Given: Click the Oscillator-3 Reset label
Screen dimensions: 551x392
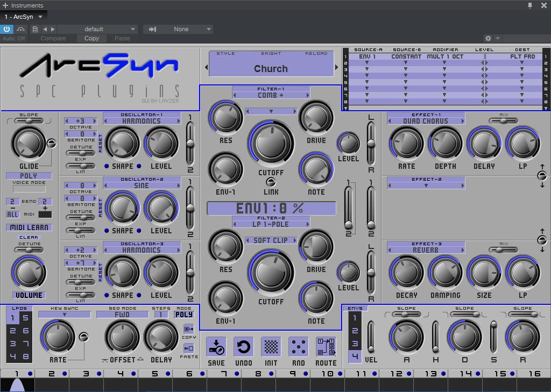Looking at the screenshot, I should coord(100,272).
